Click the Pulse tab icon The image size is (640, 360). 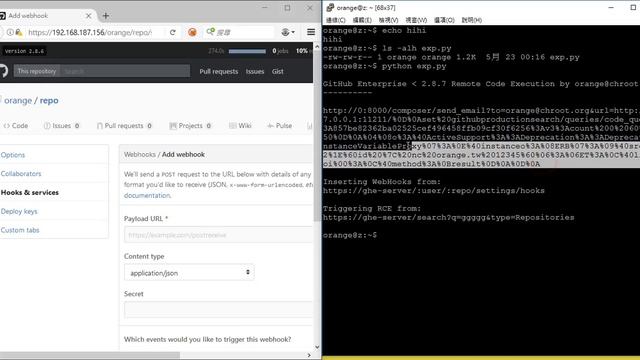[270, 126]
